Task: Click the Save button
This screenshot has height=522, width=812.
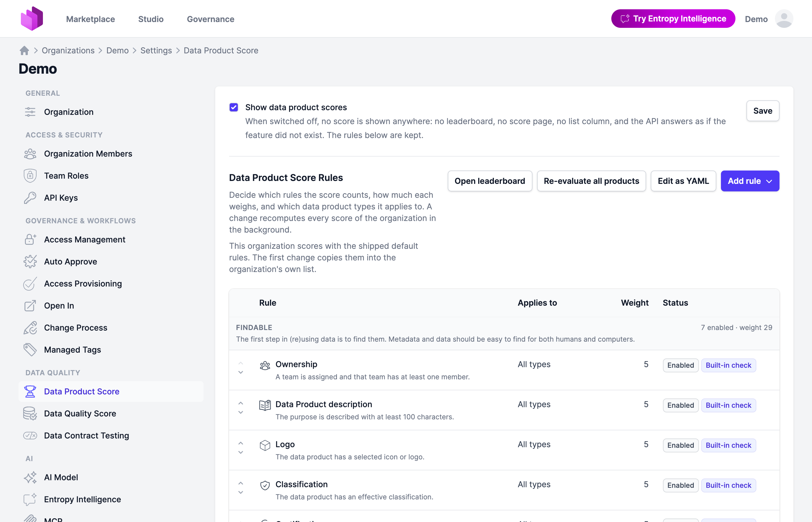Action: [x=763, y=111]
